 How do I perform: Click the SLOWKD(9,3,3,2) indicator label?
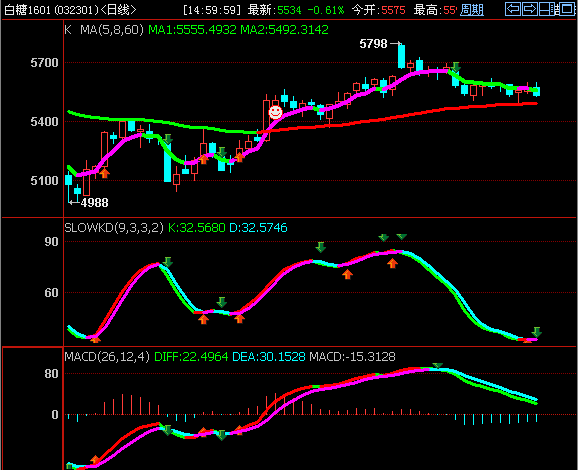tap(114, 228)
